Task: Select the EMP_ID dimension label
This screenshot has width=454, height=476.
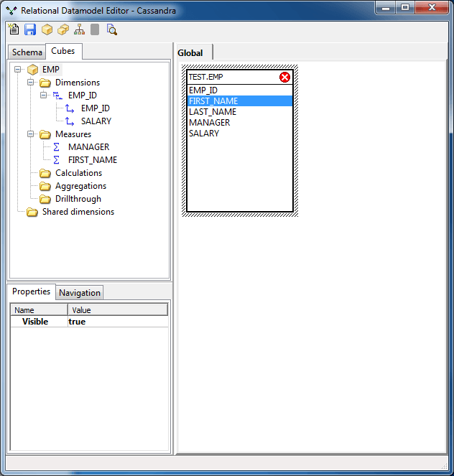Action: point(83,95)
